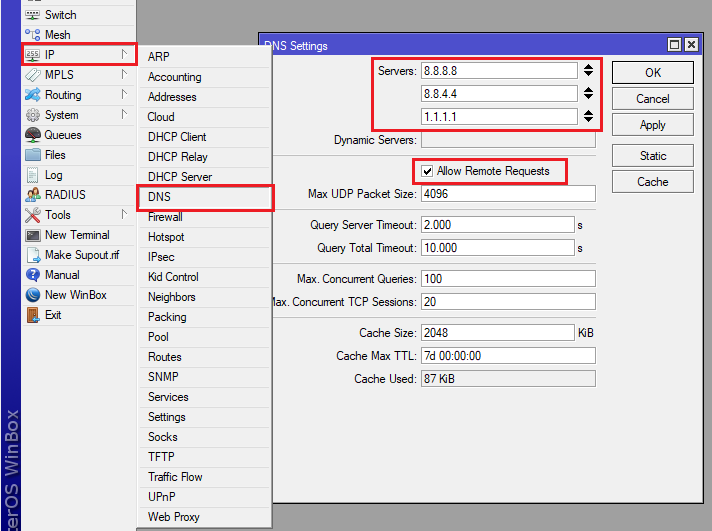This screenshot has height=531, width=712.
Task: Open Manual via help icon
Action: [33, 275]
